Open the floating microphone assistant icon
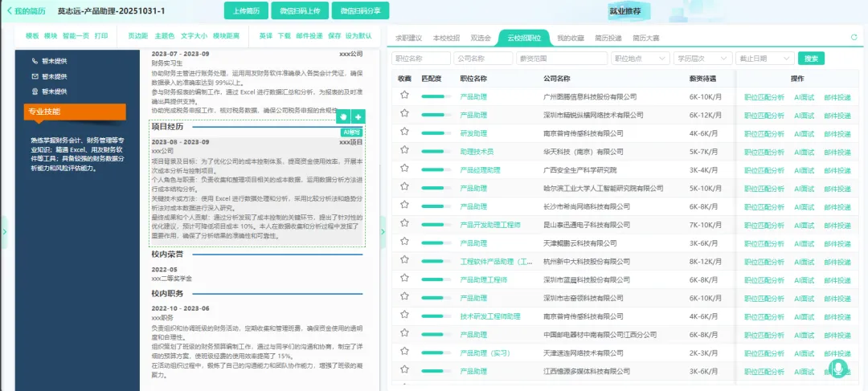The width and height of the screenshot is (868, 391). pos(838,369)
